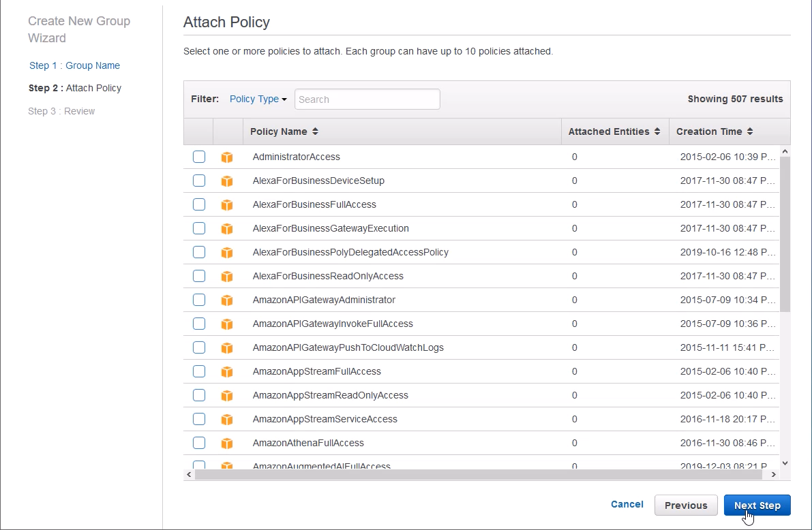Tick the AmazonAppStreamServiceAccess checkbox
The image size is (812, 530).
point(199,419)
